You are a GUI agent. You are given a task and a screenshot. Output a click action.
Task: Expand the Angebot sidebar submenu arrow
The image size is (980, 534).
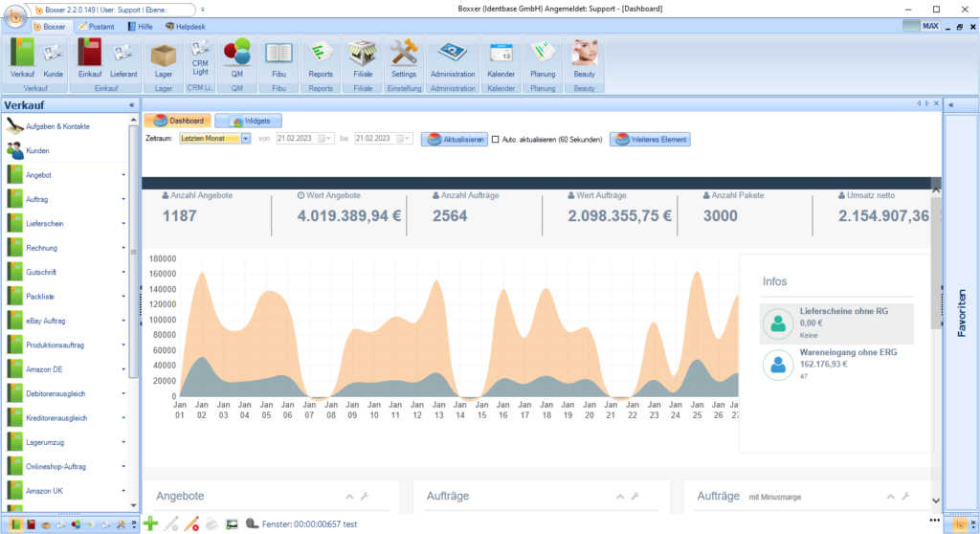coord(123,175)
